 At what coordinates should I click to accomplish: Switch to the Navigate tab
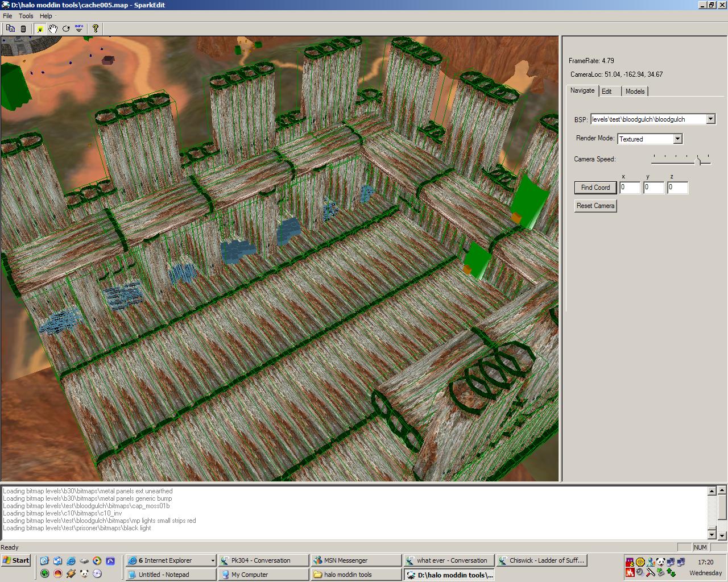pyautogui.click(x=582, y=90)
